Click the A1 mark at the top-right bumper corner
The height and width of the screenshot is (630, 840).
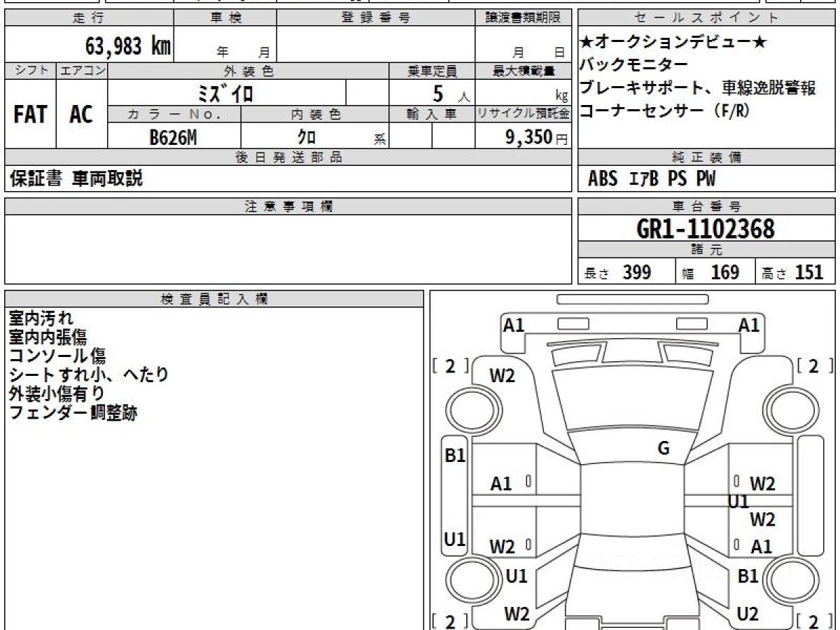point(749,325)
